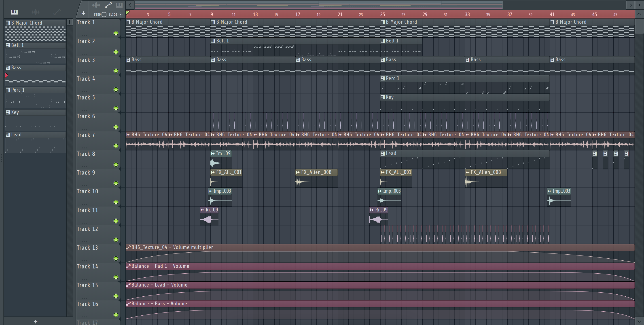Click the picker panel scroll handle beside B Major Chord
The image size is (644, 325).
pyautogui.click(x=70, y=22)
